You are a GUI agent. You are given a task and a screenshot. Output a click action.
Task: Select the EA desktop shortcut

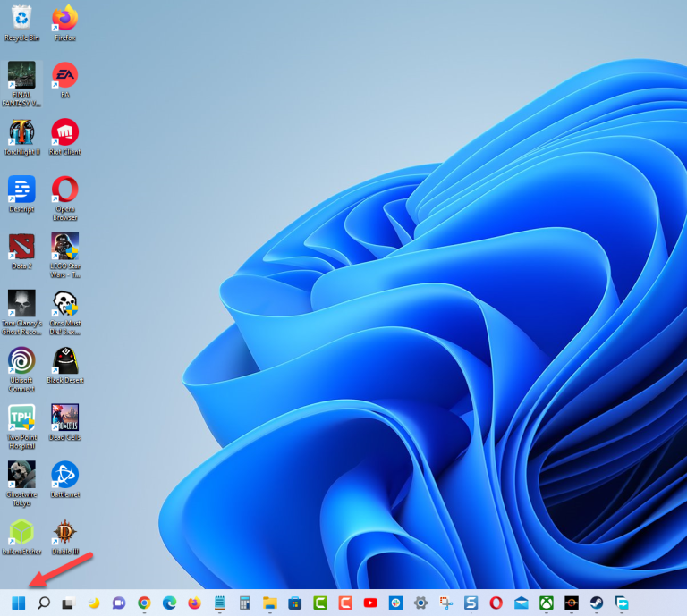click(64, 76)
